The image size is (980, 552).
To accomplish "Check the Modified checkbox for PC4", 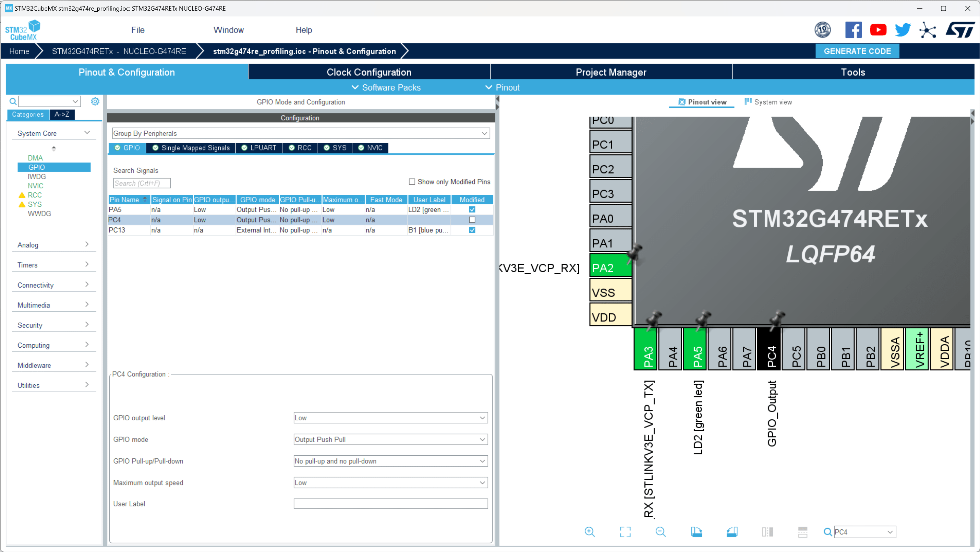I will pyautogui.click(x=472, y=220).
